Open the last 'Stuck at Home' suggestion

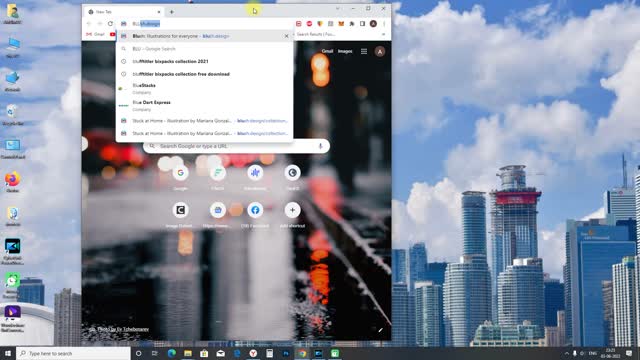pos(204,133)
